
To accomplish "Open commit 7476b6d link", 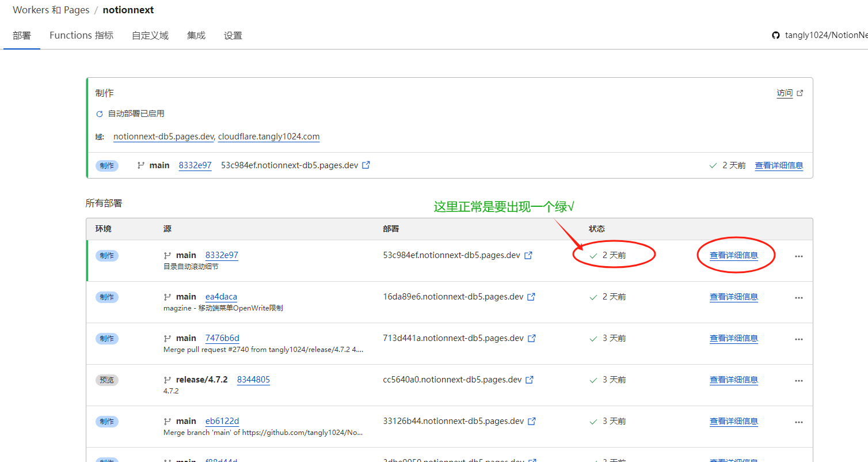I will 222,338.
